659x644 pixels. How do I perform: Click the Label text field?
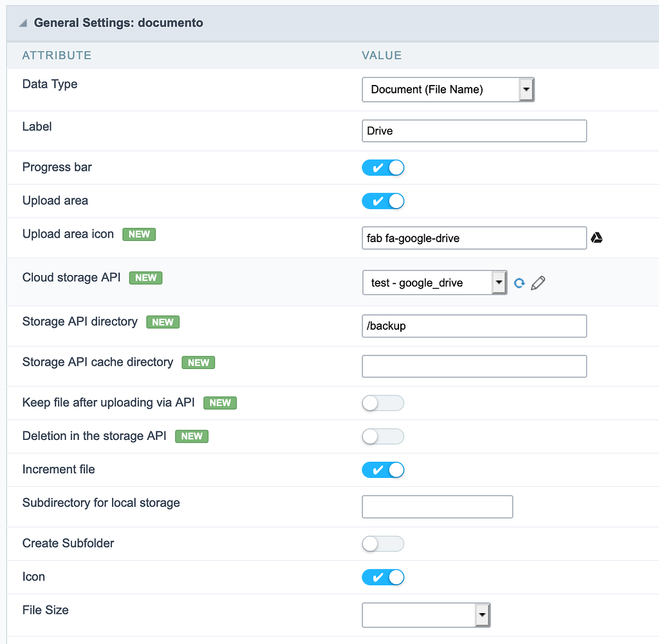click(474, 131)
